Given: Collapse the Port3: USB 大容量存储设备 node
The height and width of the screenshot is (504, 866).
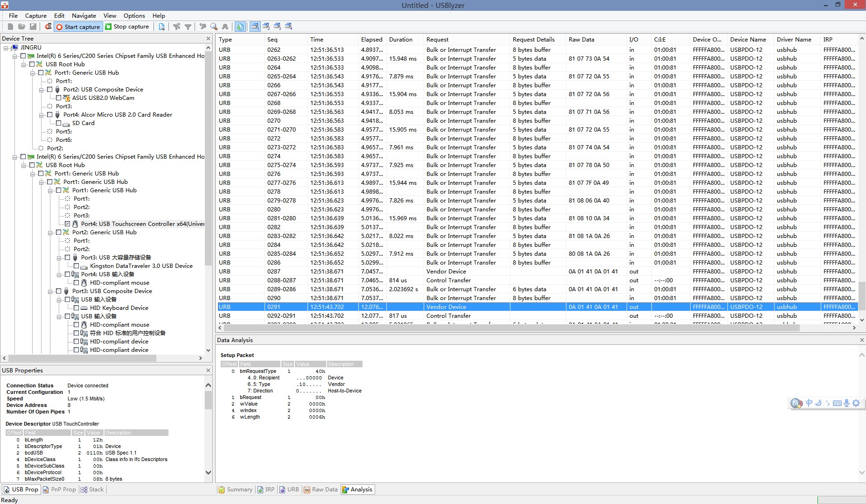Looking at the screenshot, I should (59, 258).
